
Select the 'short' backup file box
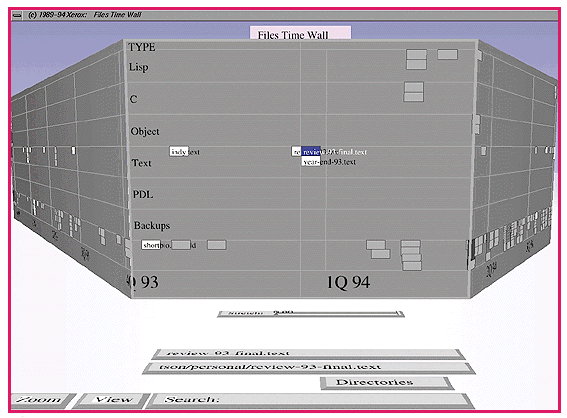click(x=151, y=245)
